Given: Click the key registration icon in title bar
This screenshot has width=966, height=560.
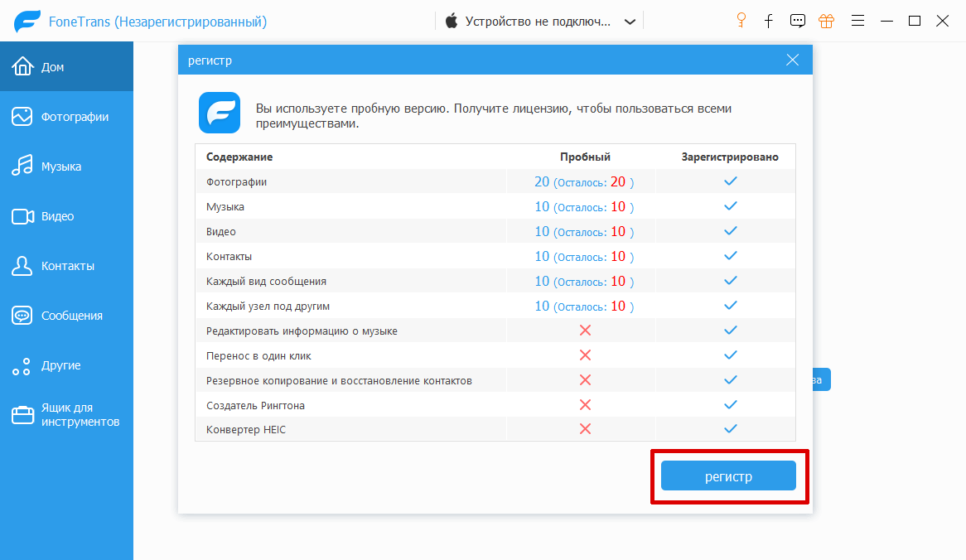Looking at the screenshot, I should click(740, 21).
